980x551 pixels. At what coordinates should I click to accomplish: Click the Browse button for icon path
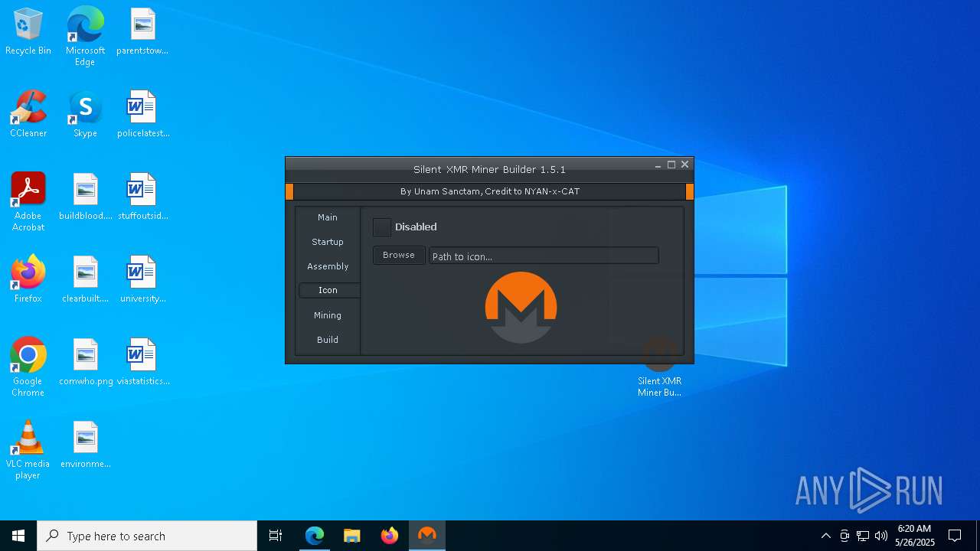point(399,256)
